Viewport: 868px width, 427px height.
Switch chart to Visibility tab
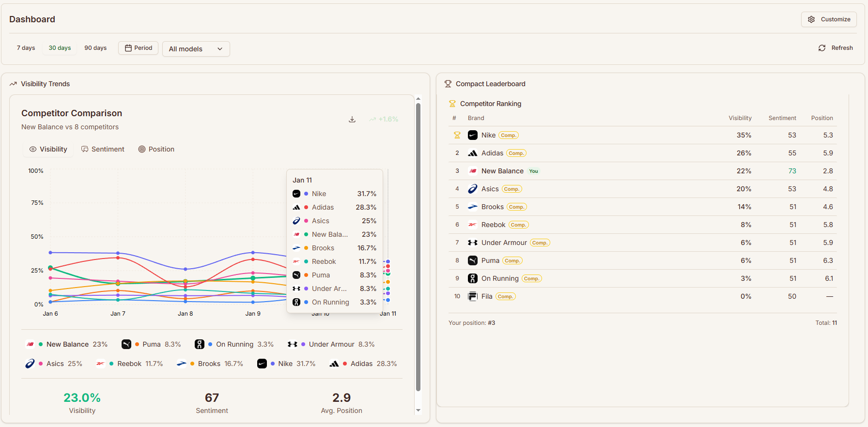click(48, 149)
